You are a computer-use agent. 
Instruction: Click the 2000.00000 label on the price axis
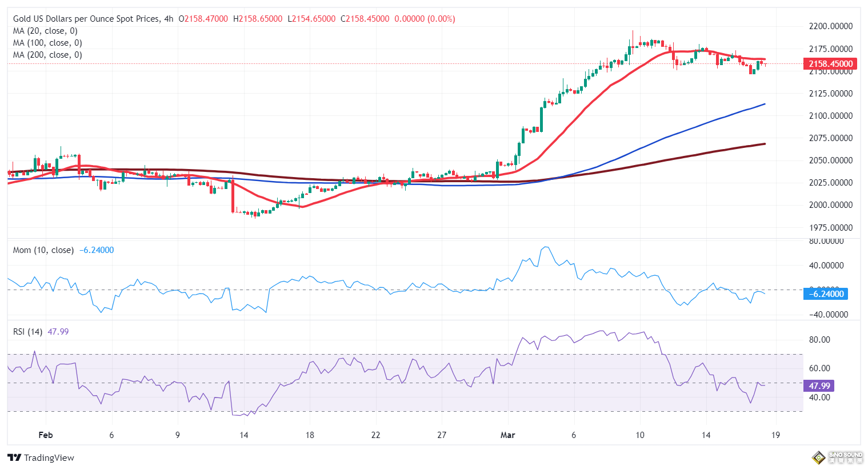830,205
